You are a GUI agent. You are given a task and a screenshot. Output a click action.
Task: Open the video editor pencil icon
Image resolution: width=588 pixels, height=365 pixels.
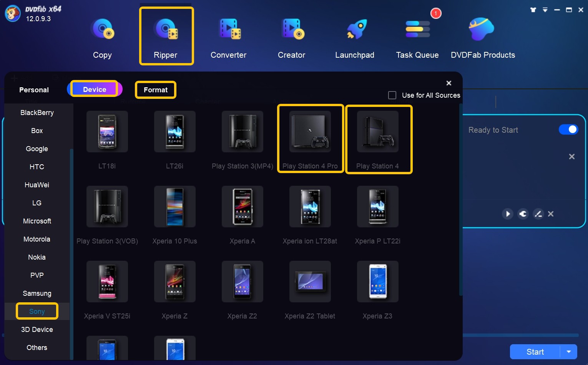point(538,214)
